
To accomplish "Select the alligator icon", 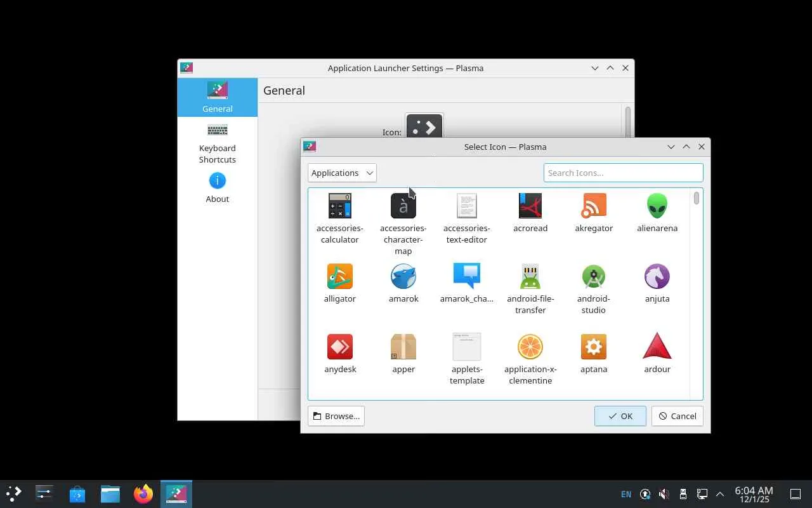I will [340, 276].
